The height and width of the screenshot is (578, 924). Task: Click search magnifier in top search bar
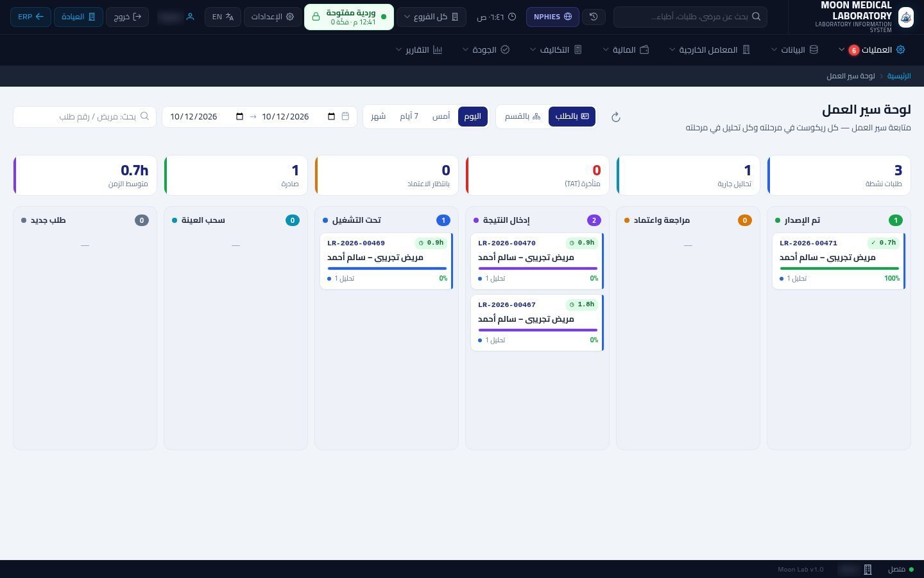tap(756, 17)
